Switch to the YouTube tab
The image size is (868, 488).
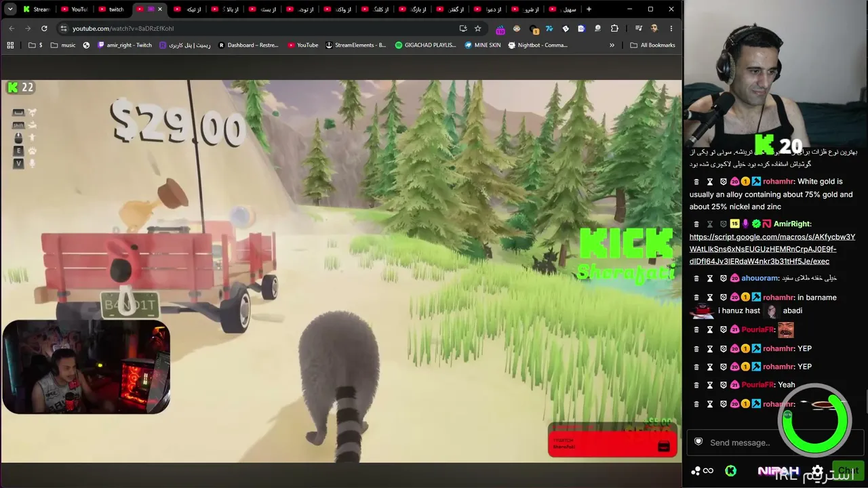point(73,9)
